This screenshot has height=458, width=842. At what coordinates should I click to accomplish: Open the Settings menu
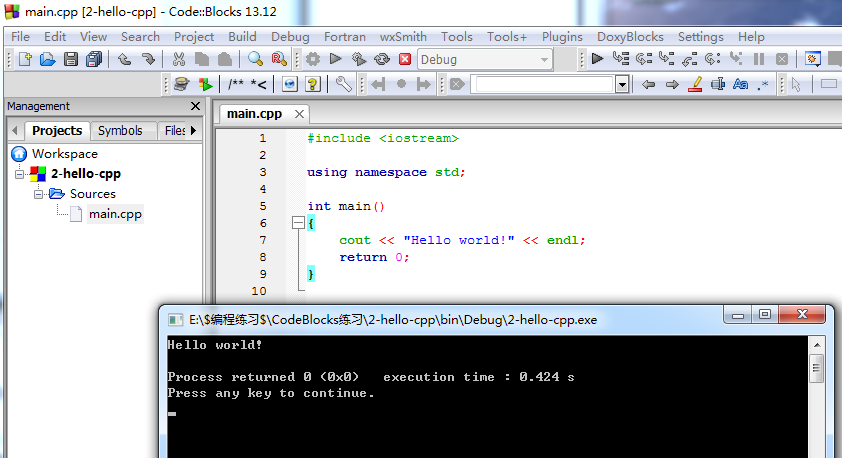point(700,37)
